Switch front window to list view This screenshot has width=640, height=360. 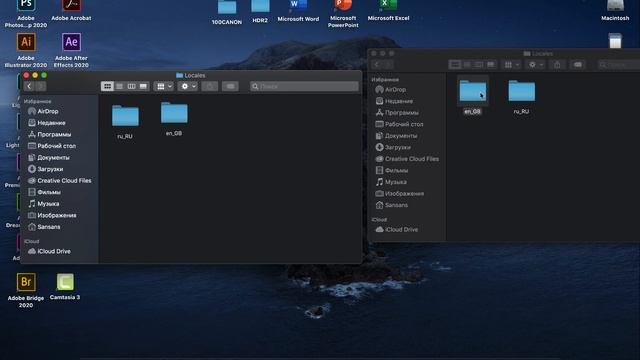click(119, 86)
